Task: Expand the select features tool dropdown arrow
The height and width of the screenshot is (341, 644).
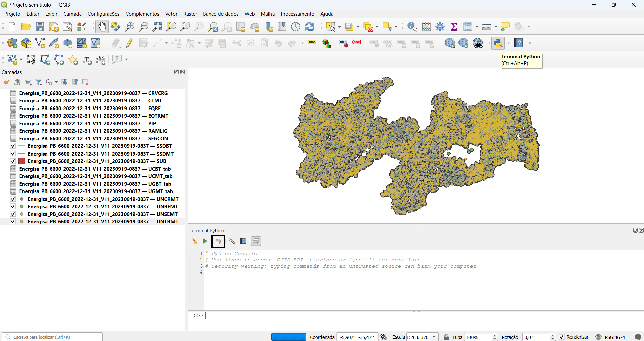Action: point(340,27)
